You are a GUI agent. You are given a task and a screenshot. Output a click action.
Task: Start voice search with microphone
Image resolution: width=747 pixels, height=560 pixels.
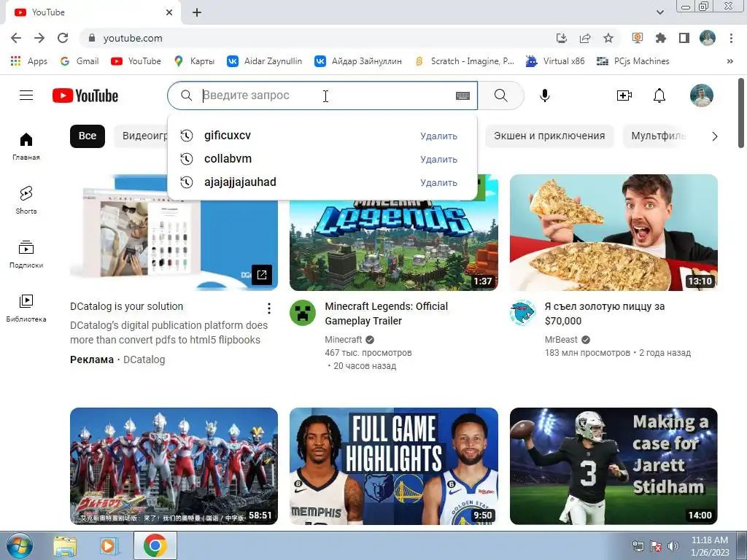pos(544,96)
